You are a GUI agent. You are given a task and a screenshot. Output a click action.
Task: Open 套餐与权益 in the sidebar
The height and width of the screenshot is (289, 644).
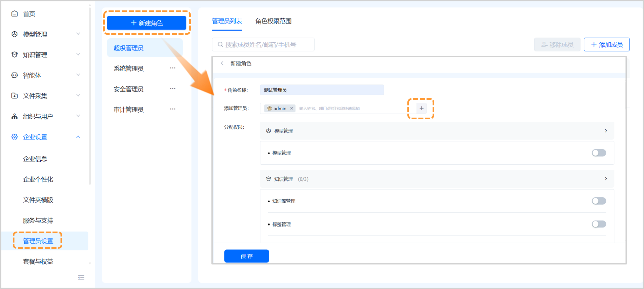(38, 261)
